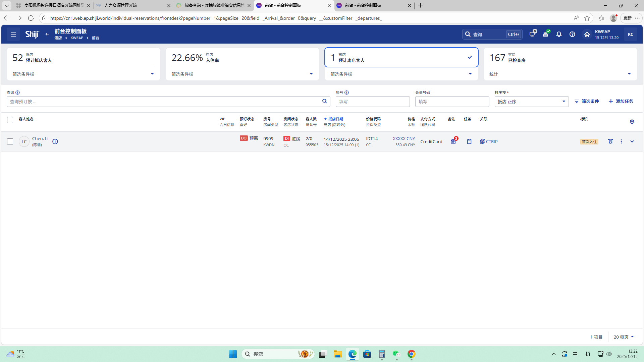This screenshot has height=362, width=644.
Task: Open the CTRIP linked profile link
Action: pyautogui.click(x=489, y=141)
